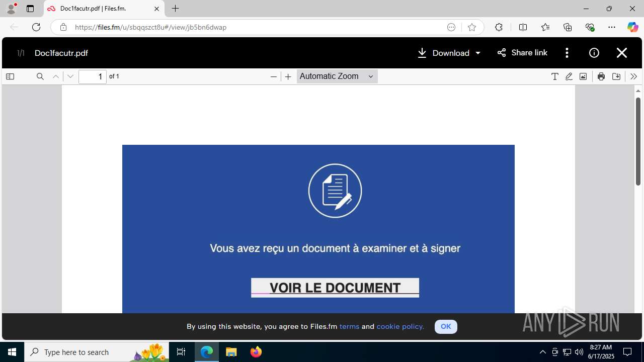This screenshot has height=362, width=644.
Task: Refresh the page
Action: [36, 27]
